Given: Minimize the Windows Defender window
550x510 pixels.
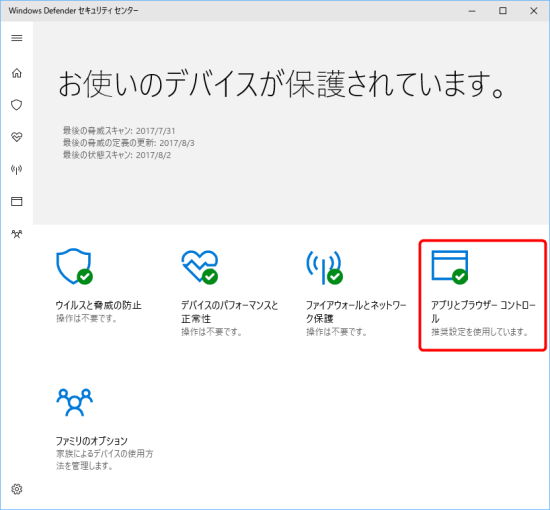Looking at the screenshot, I should pyautogui.click(x=472, y=11).
